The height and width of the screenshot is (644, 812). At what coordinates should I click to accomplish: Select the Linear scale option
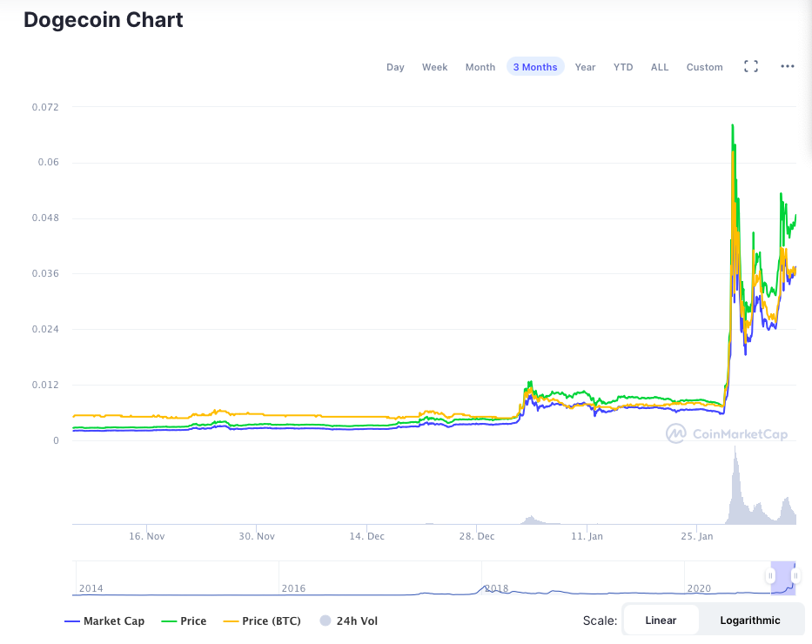tap(661, 620)
